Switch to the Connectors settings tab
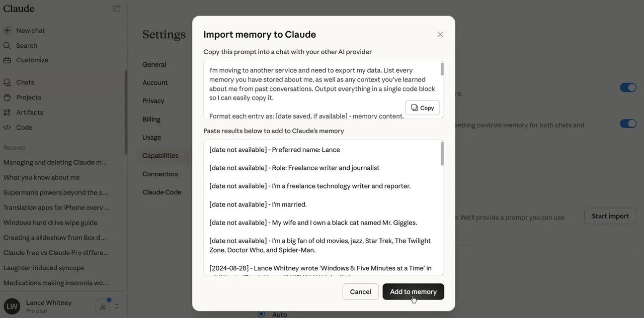This screenshot has height=318, width=644. [160, 174]
